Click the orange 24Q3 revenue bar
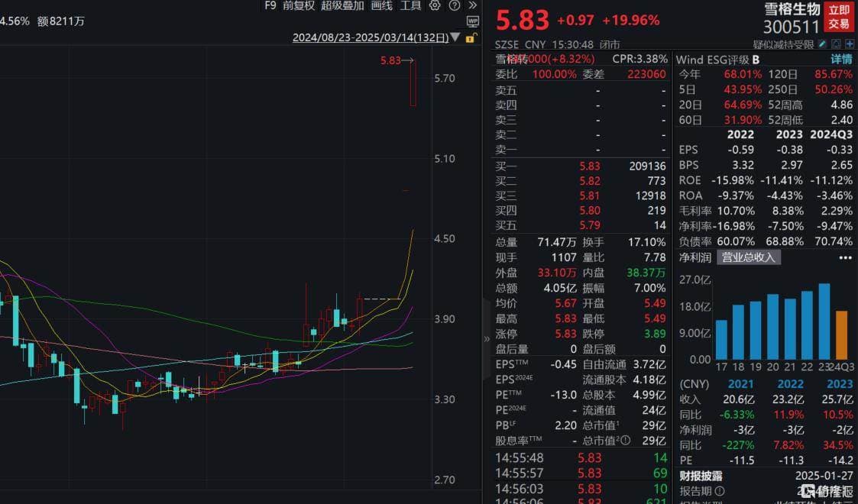This screenshot has width=858, height=504. [x=842, y=334]
